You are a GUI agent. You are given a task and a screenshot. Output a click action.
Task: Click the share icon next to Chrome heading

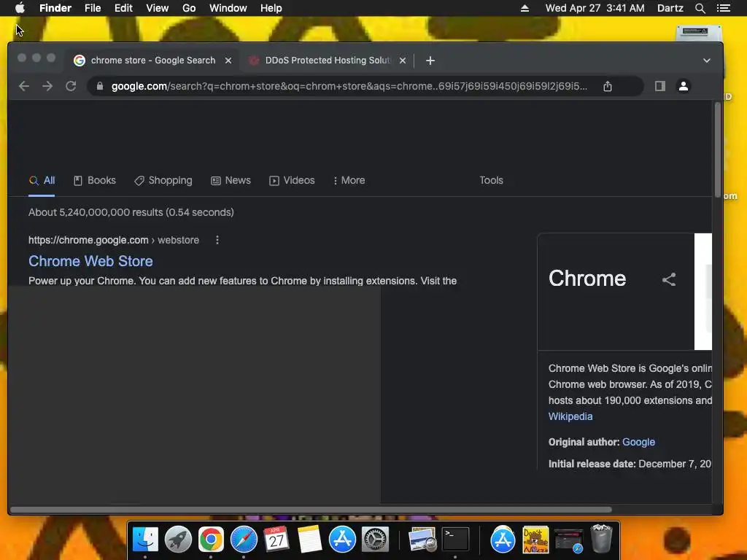[669, 279]
